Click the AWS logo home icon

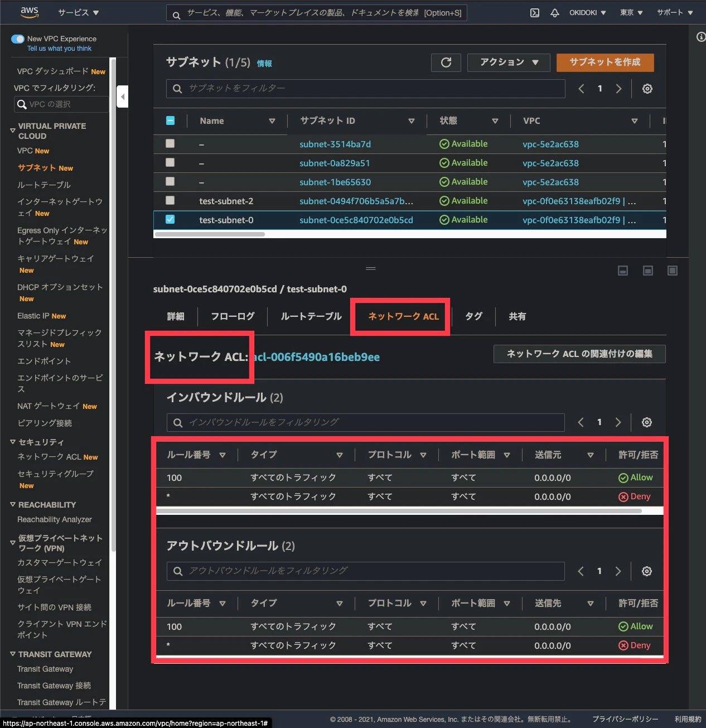(30, 12)
